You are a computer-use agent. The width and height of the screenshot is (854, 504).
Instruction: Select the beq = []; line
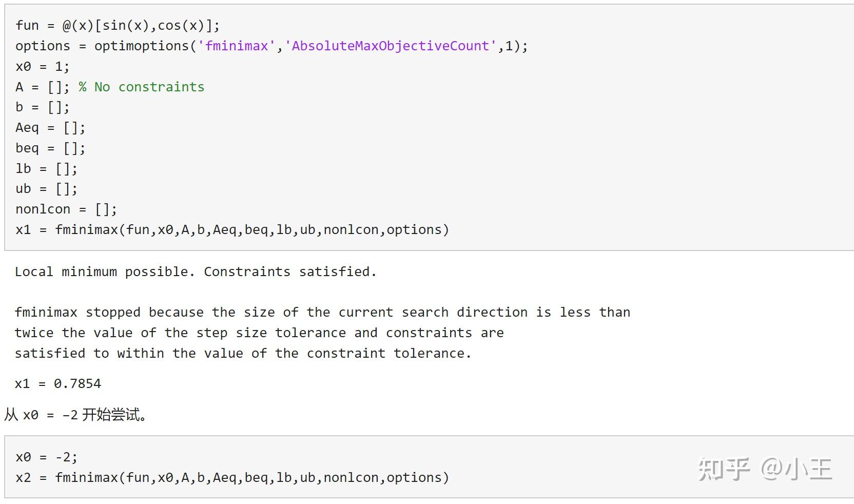point(50,148)
